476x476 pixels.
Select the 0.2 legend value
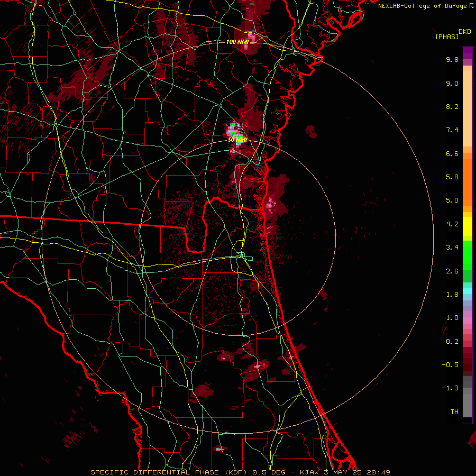(452, 342)
